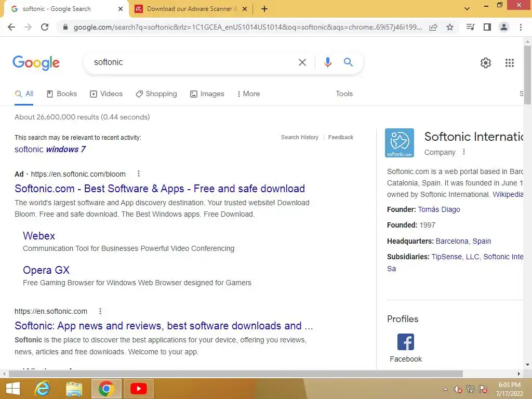
Task: Open the Search History link
Action: (300, 137)
